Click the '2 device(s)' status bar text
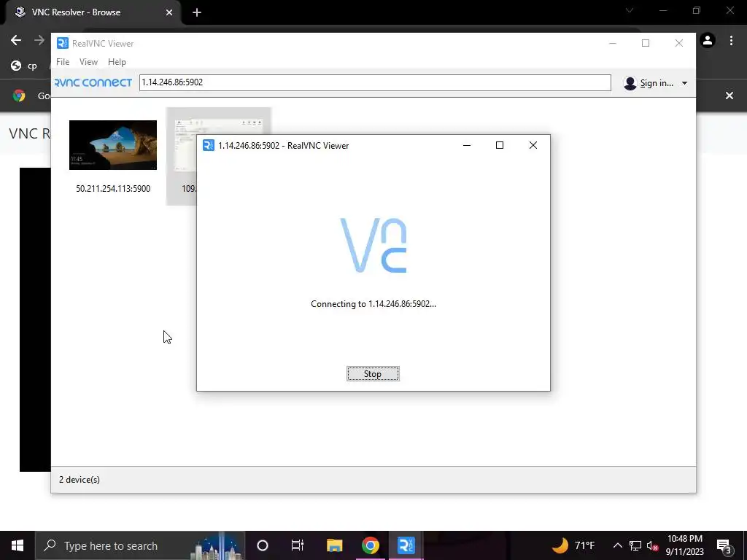Image resolution: width=747 pixels, height=560 pixels. [80, 480]
